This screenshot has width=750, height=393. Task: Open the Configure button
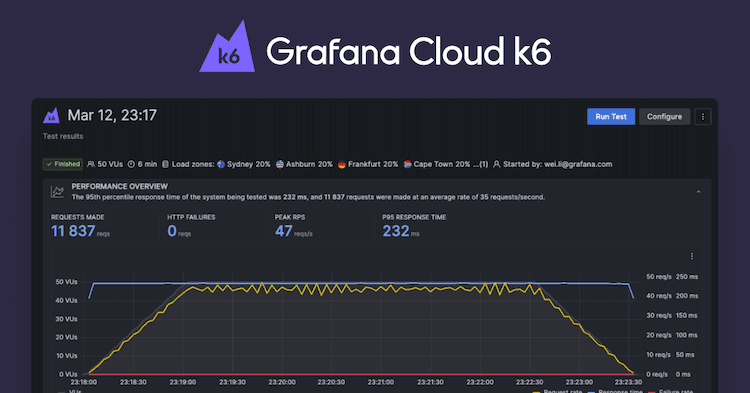coord(664,117)
